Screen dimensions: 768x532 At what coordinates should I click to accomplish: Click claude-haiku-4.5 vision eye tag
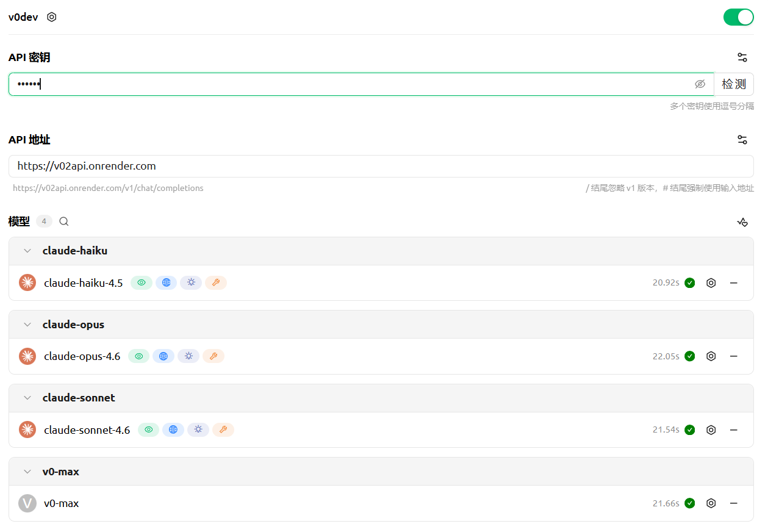[x=142, y=282]
